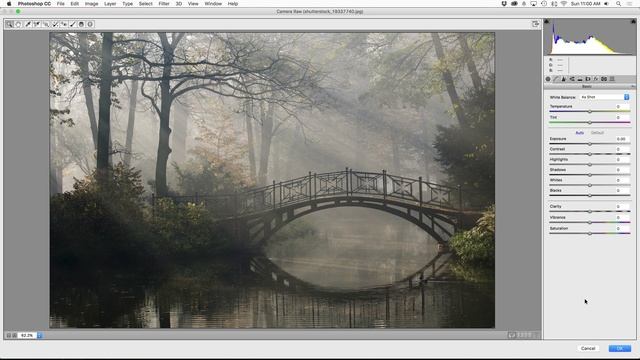The width and height of the screenshot is (640, 360).
Task: Click the Default tone link
Action: click(597, 133)
